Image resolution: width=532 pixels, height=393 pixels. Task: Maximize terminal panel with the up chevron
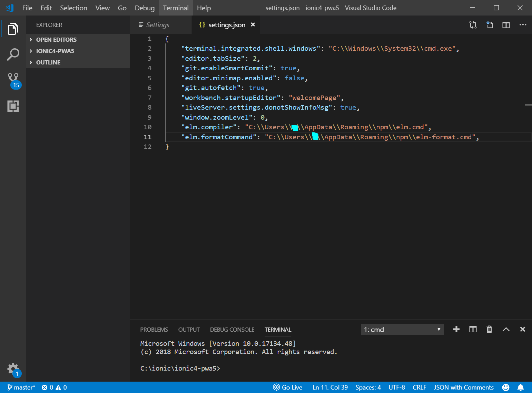pyautogui.click(x=506, y=330)
